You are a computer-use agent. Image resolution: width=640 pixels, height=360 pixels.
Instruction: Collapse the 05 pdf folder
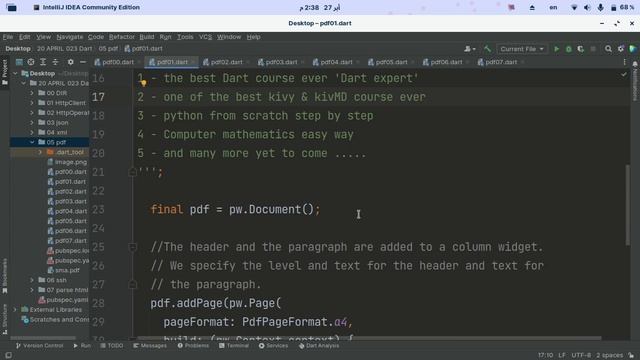pyautogui.click(x=32, y=142)
